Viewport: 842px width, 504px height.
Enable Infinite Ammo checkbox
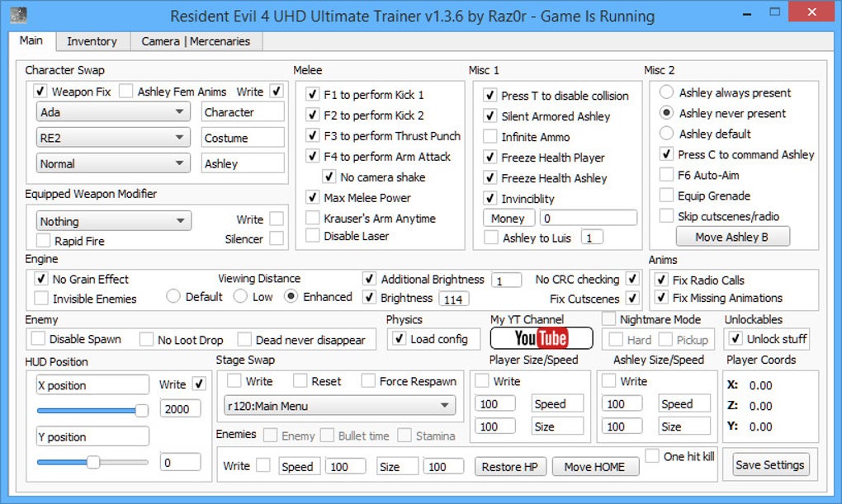click(x=490, y=137)
